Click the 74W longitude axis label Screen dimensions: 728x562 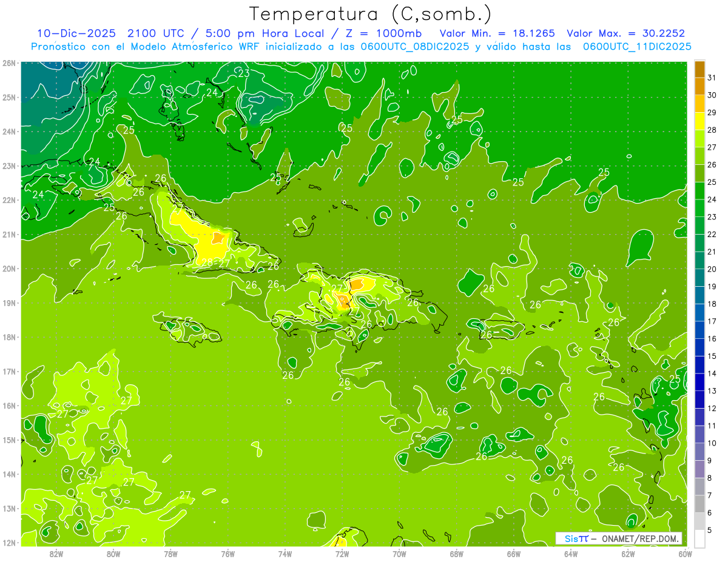(285, 553)
